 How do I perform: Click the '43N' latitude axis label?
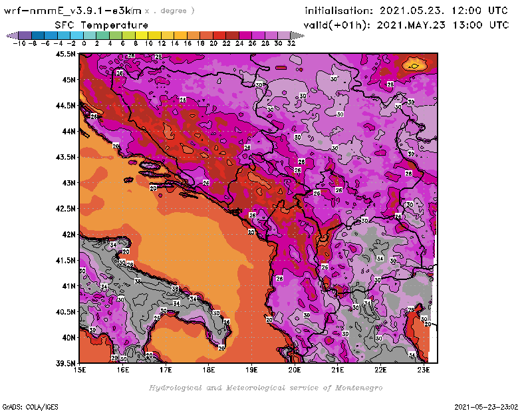coord(68,183)
